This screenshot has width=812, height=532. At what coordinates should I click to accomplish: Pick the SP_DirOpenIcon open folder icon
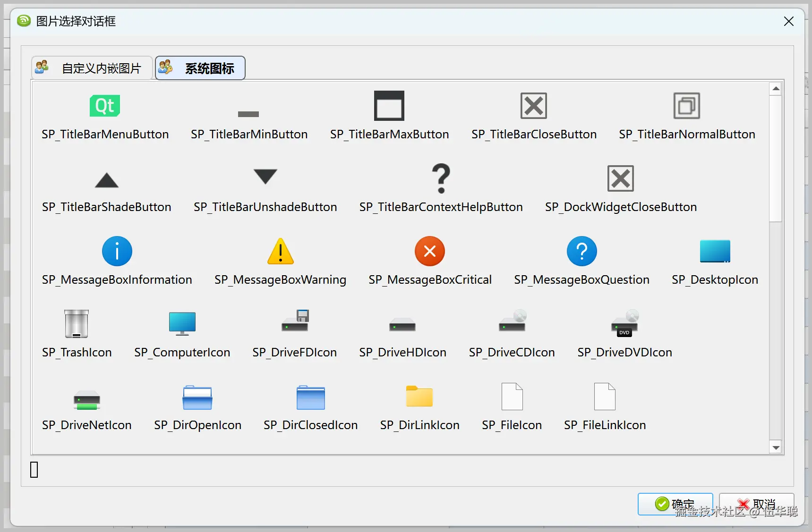click(x=197, y=397)
